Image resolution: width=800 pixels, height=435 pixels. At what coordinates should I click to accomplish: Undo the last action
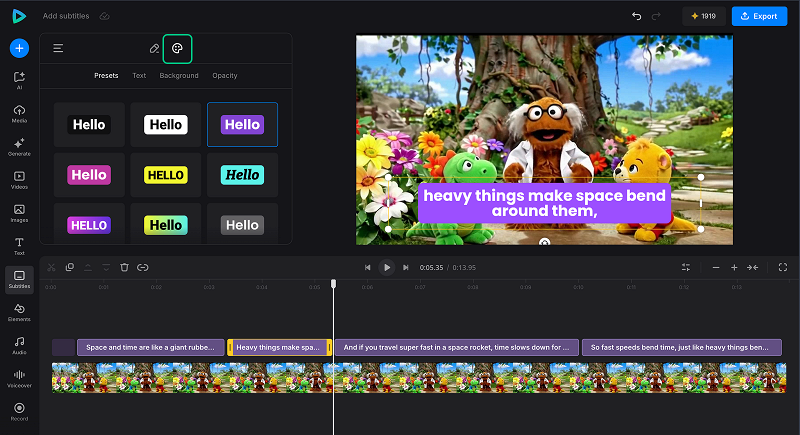(x=637, y=16)
